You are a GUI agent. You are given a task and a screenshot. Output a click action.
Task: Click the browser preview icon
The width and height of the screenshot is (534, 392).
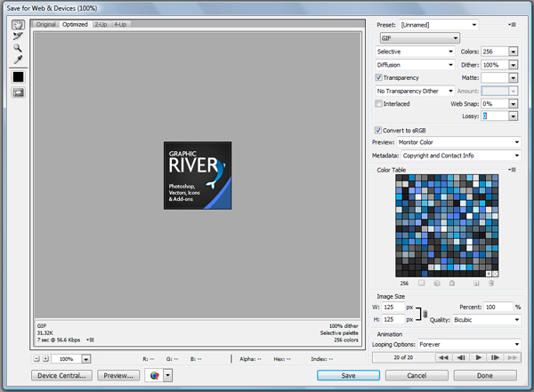pyautogui.click(x=154, y=375)
